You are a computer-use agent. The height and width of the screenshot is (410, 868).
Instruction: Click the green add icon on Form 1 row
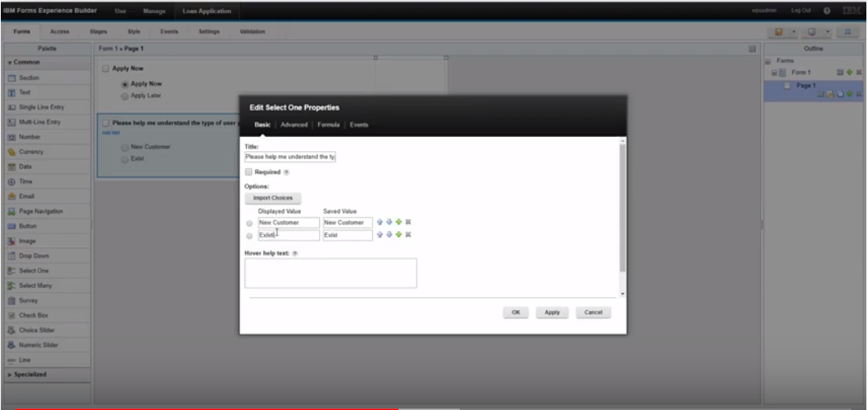(x=850, y=73)
